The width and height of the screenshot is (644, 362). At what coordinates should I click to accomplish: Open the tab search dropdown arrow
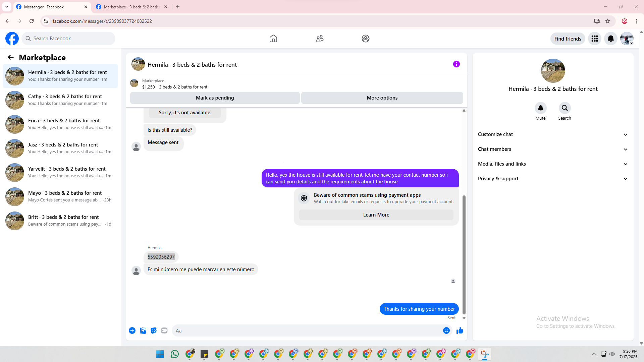coord(7,7)
